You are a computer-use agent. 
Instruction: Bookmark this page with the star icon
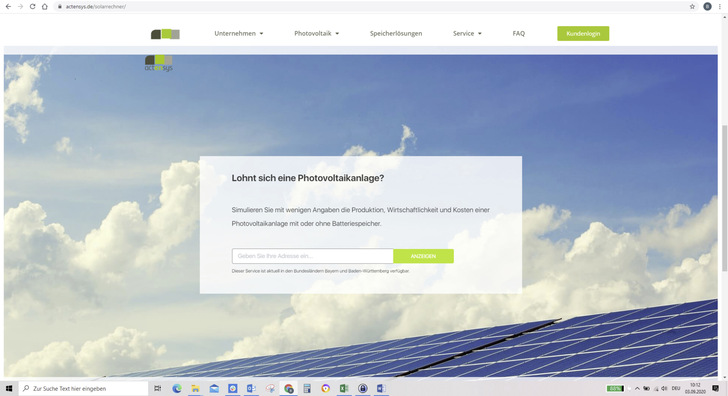[x=692, y=6]
